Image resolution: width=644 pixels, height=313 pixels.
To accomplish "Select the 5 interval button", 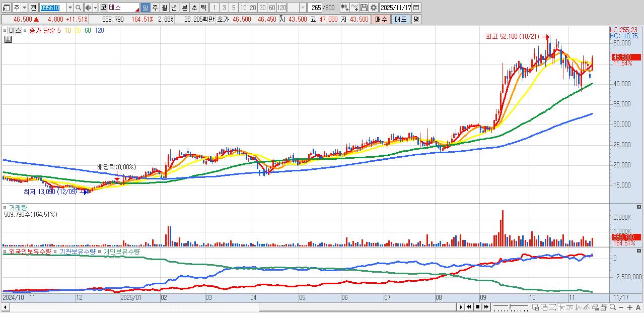I will [234, 8].
